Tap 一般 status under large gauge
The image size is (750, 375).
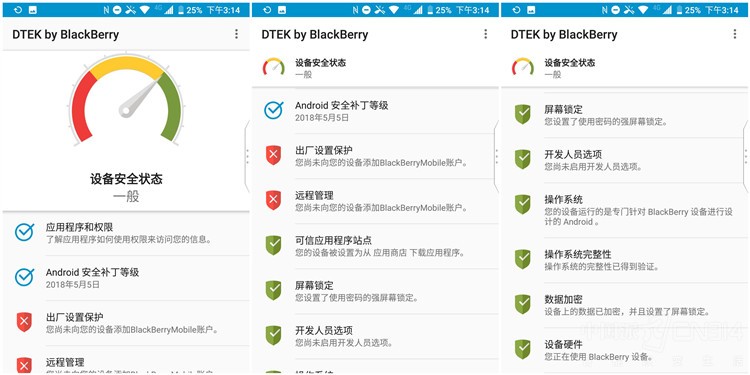coord(126,196)
